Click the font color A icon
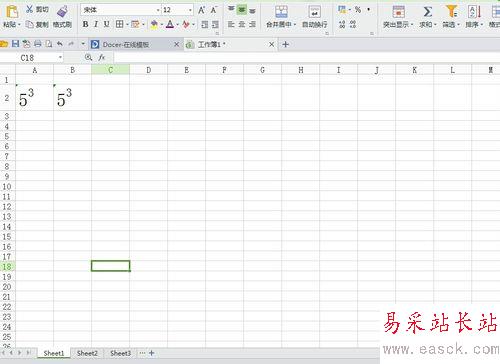Viewport: 500px width, 364px height. pos(170,24)
